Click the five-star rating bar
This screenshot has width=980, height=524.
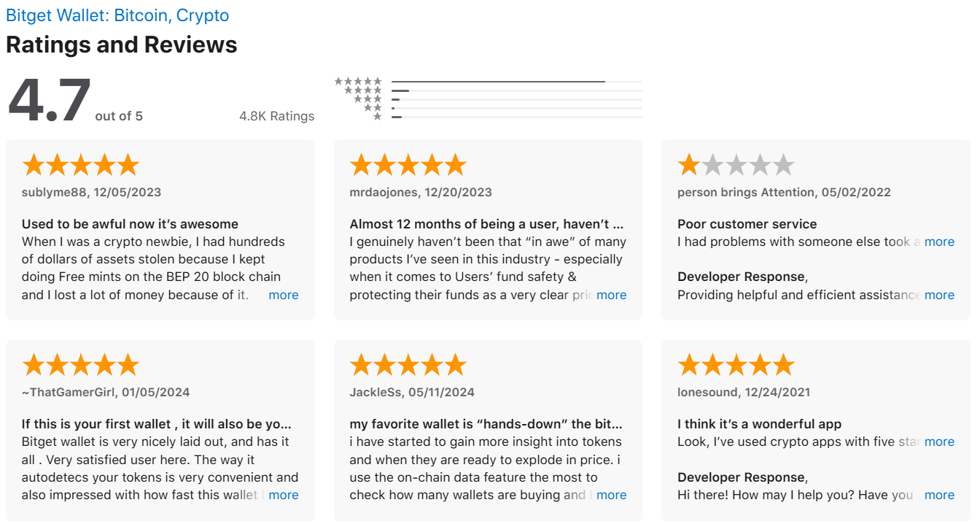tap(516, 82)
